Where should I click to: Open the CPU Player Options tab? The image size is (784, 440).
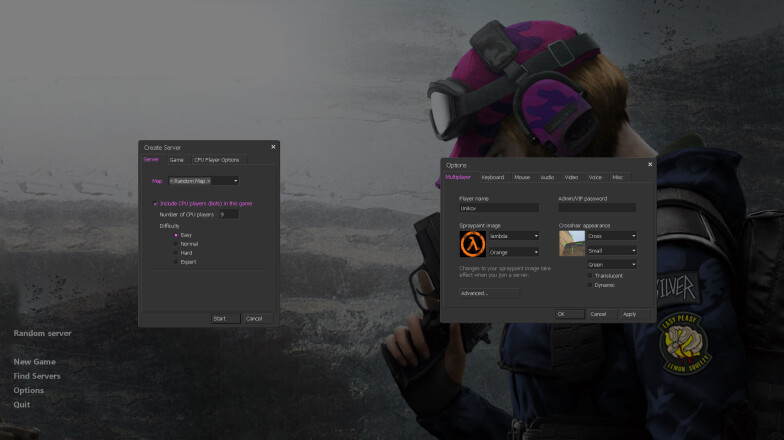click(x=217, y=160)
